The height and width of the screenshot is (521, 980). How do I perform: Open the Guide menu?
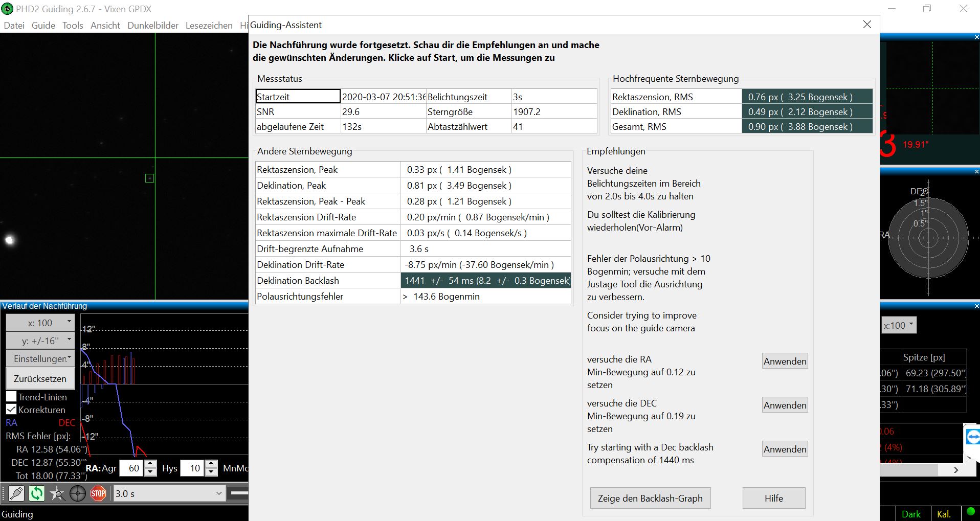[43, 25]
